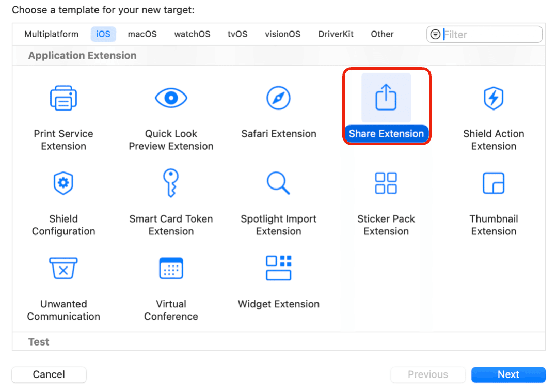Switch to the watchOS tab
557x392 pixels.
(x=192, y=34)
